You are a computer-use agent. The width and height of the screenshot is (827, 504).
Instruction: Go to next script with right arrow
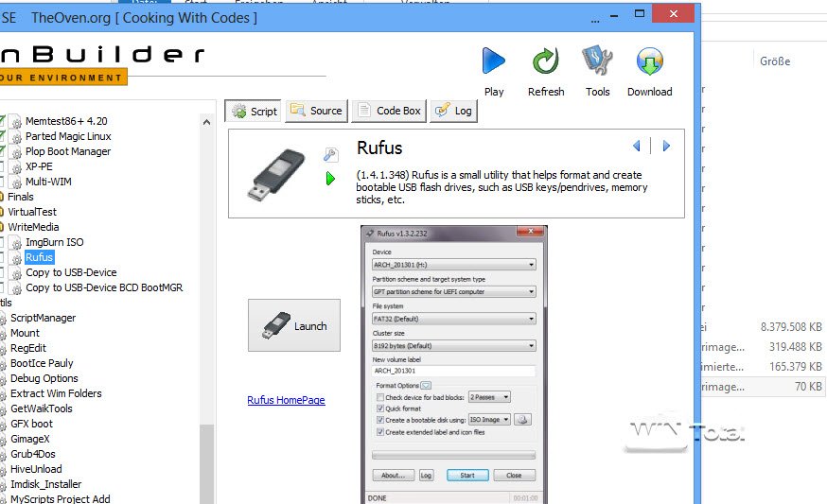coord(666,146)
